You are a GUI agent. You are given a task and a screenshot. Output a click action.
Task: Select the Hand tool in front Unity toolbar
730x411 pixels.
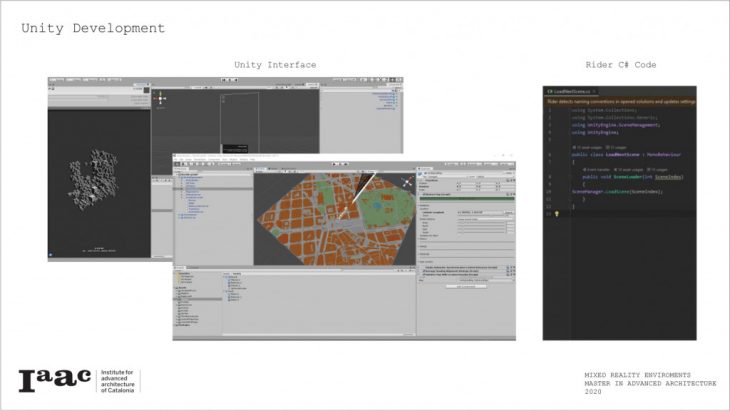(177, 164)
